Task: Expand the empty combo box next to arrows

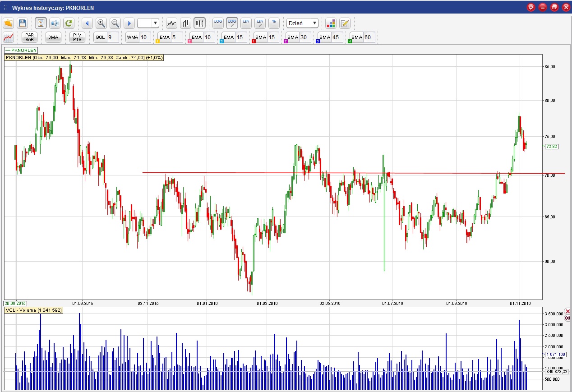Action: pos(156,23)
